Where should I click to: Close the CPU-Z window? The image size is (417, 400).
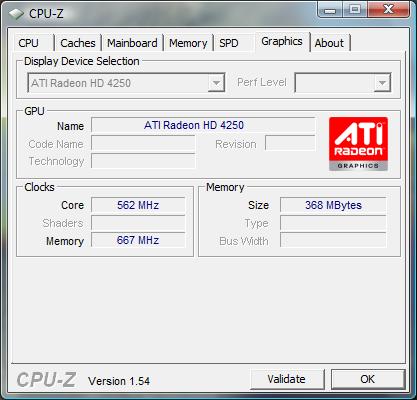click(x=388, y=9)
